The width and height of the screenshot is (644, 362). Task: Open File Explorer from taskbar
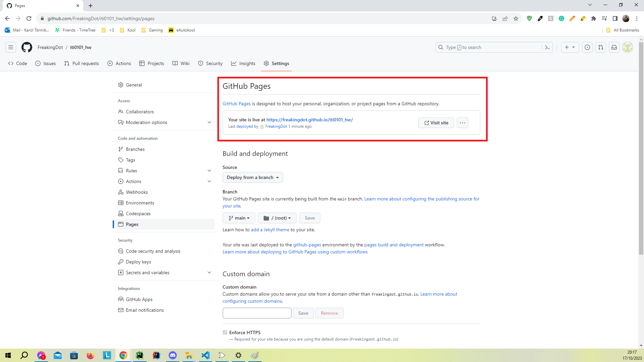(x=189, y=355)
